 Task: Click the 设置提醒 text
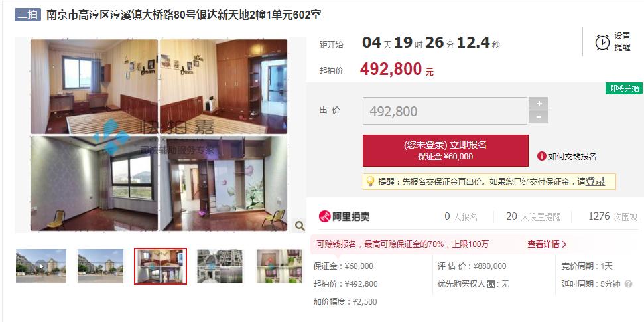(x=622, y=42)
